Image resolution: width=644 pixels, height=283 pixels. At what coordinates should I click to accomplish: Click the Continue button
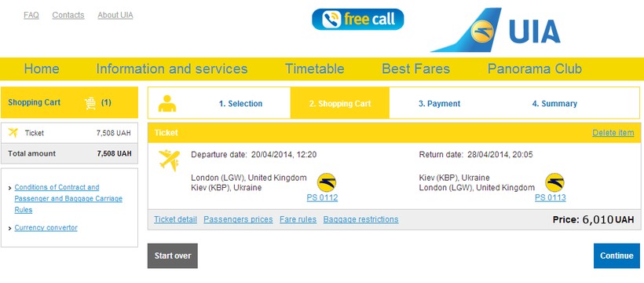pyautogui.click(x=617, y=255)
